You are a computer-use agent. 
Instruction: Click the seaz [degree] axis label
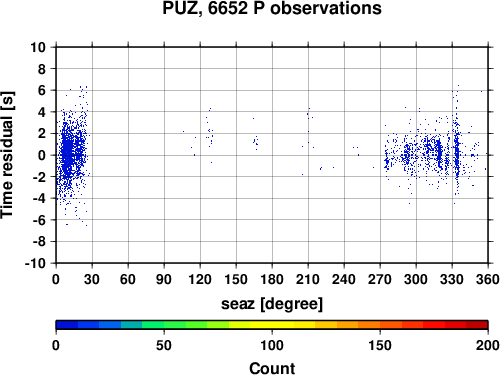tap(272, 304)
